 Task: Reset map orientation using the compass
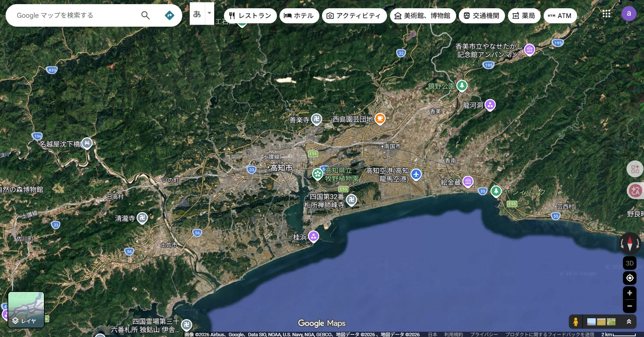[x=630, y=243]
